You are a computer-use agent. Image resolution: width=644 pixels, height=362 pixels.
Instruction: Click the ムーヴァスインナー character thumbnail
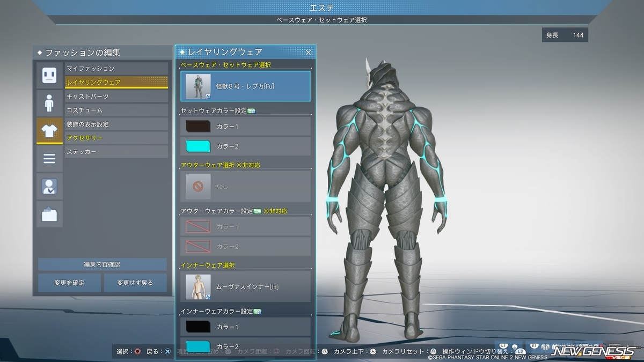click(x=198, y=286)
